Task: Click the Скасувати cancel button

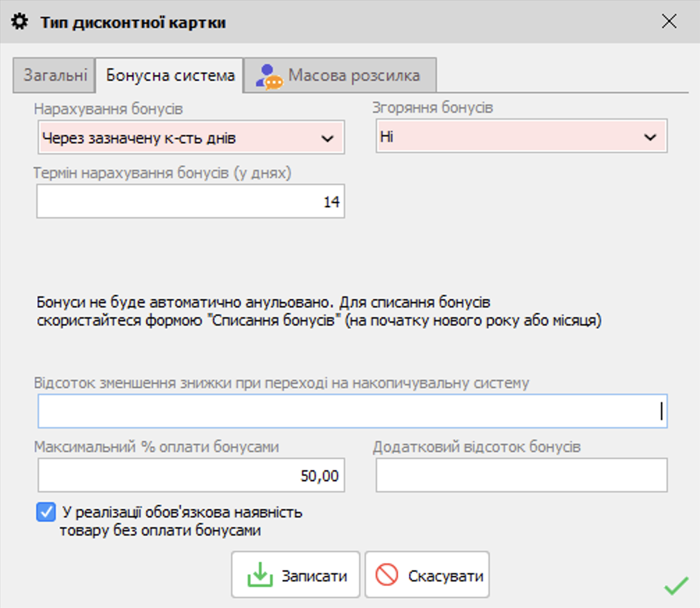Action: 427,575
